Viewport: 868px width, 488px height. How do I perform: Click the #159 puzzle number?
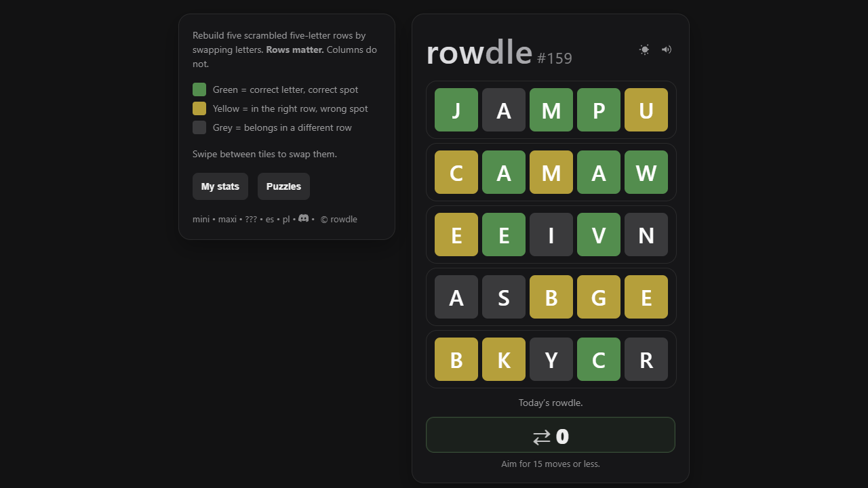[555, 58]
